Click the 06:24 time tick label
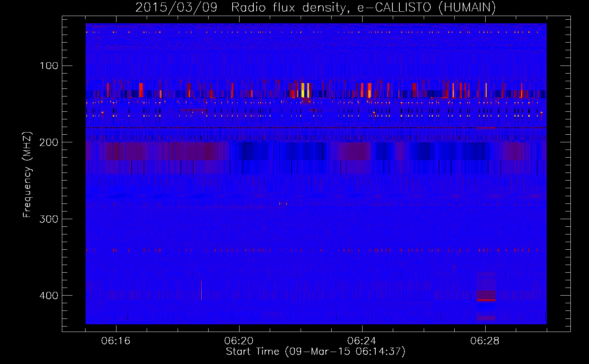This screenshot has height=364, width=589. tap(362, 341)
